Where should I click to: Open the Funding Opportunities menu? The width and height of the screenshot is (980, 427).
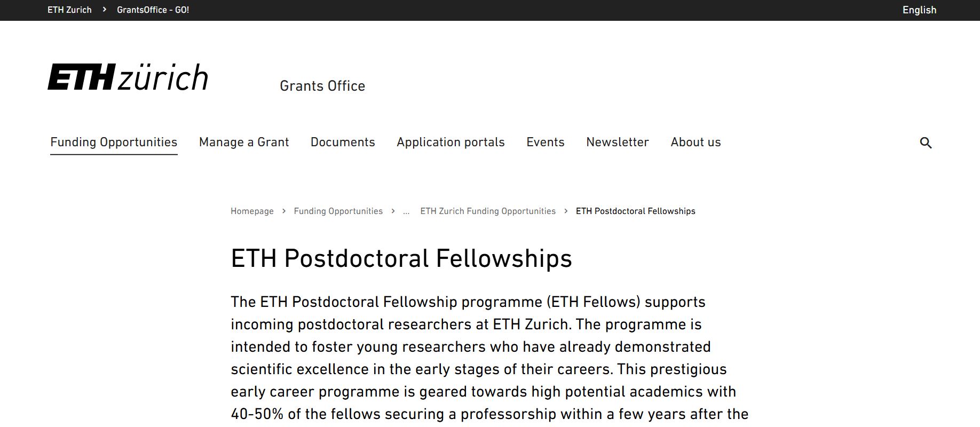pos(114,142)
